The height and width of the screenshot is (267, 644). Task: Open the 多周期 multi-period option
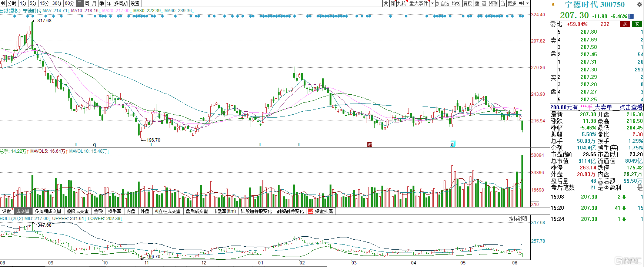click(121, 3)
